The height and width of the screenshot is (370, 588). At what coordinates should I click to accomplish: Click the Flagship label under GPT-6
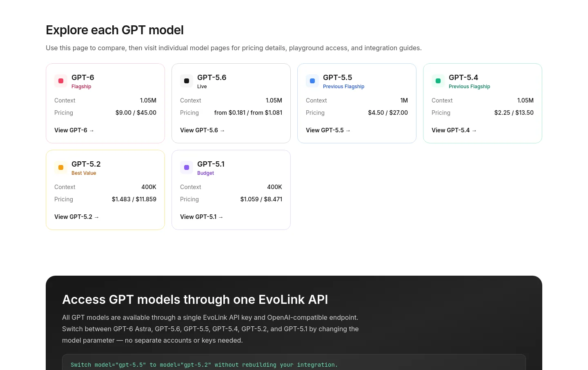click(x=81, y=87)
